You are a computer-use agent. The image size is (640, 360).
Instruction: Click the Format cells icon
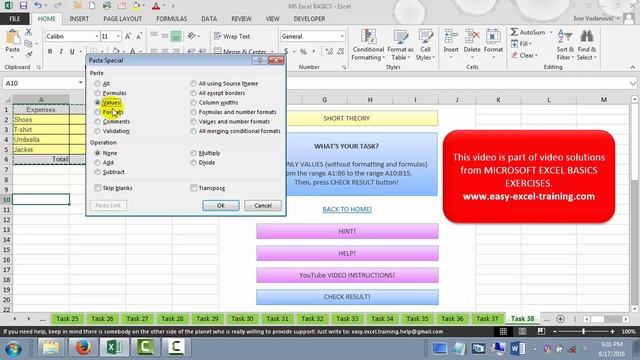(493, 37)
